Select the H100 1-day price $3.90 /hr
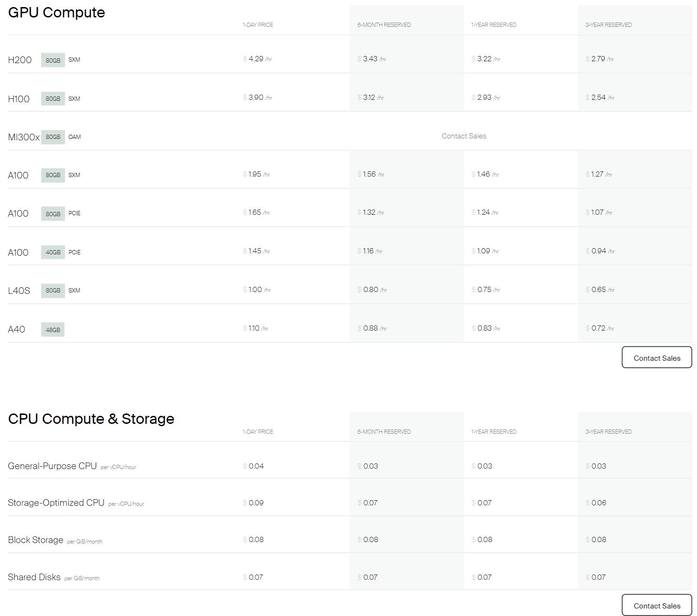The width and height of the screenshot is (697, 616). [x=257, y=97]
